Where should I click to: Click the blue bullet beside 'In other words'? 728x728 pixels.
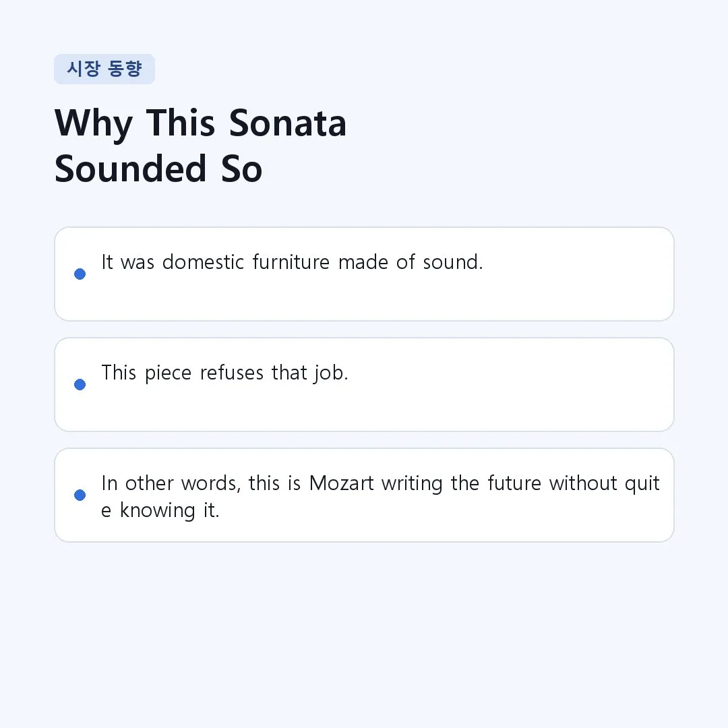pos(80,495)
